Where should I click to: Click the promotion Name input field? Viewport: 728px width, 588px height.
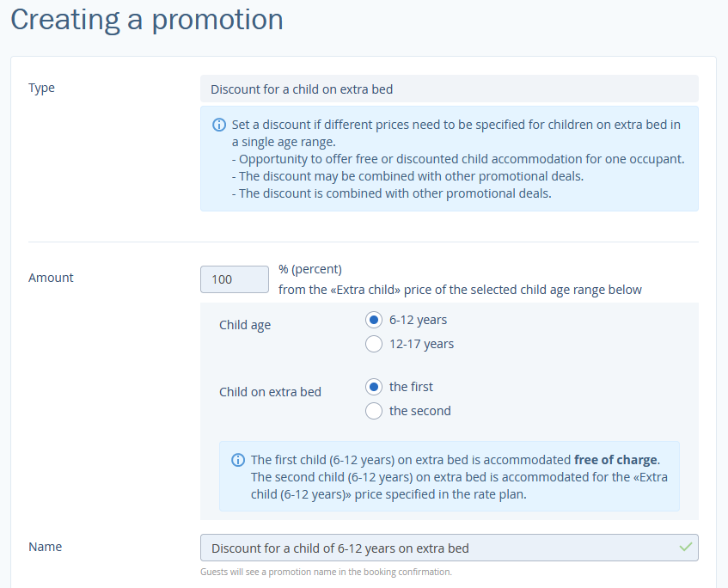(x=450, y=548)
